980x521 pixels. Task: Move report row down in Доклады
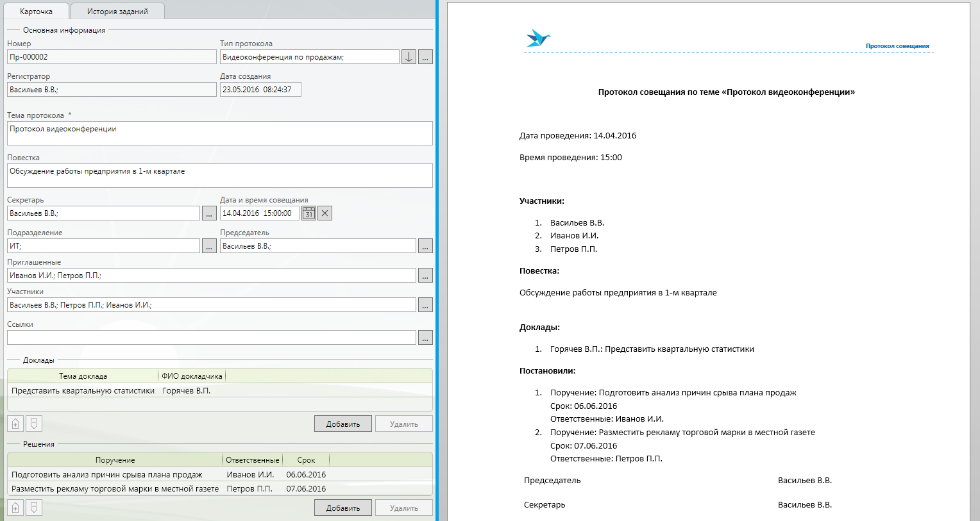[34, 424]
